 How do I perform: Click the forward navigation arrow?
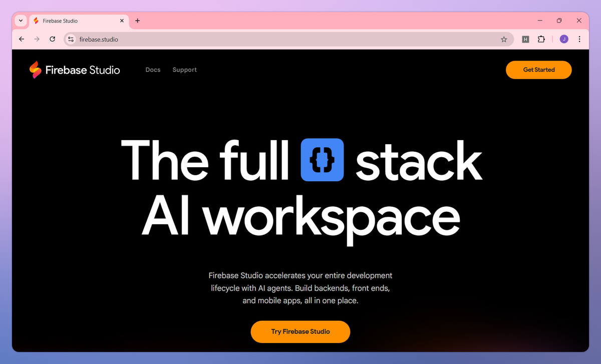[37, 39]
